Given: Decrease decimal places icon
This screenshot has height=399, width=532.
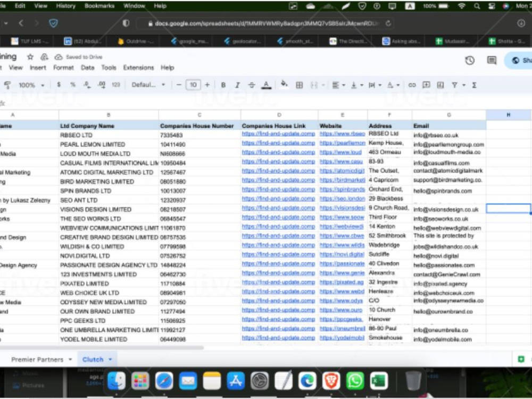Looking at the screenshot, I should 87,85.
